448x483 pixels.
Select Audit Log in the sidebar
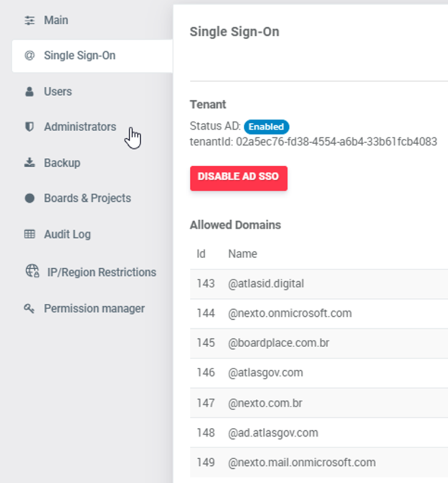[x=67, y=234]
